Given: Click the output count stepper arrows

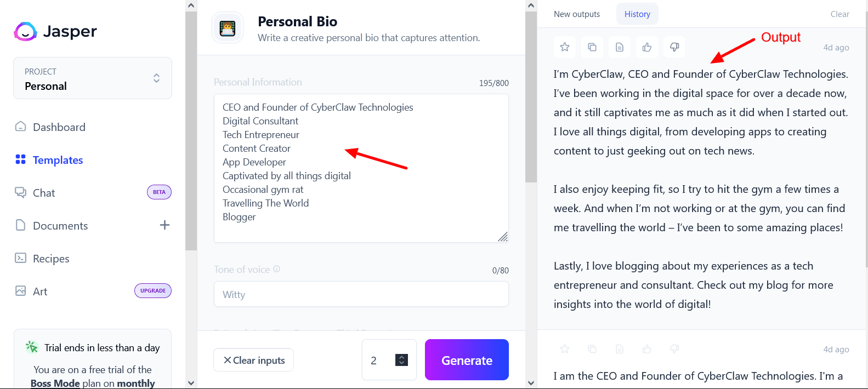Looking at the screenshot, I should pyautogui.click(x=402, y=360).
